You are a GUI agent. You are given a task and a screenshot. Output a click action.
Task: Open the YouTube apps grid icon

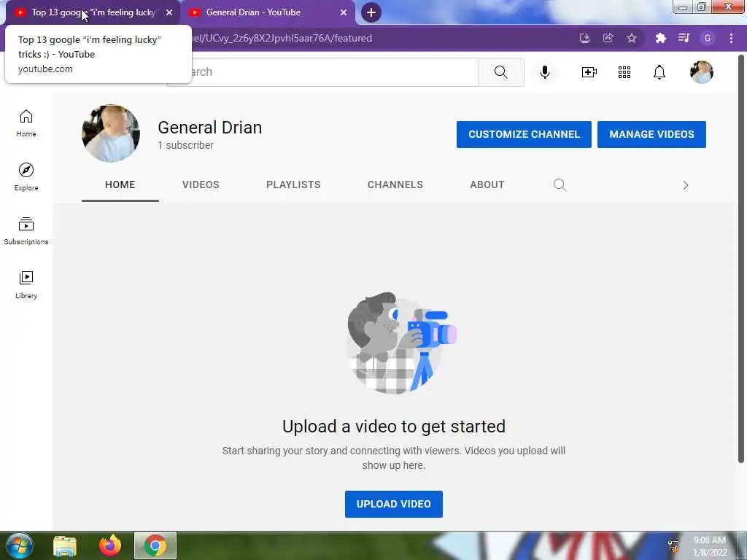pyautogui.click(x=624, y=72)
